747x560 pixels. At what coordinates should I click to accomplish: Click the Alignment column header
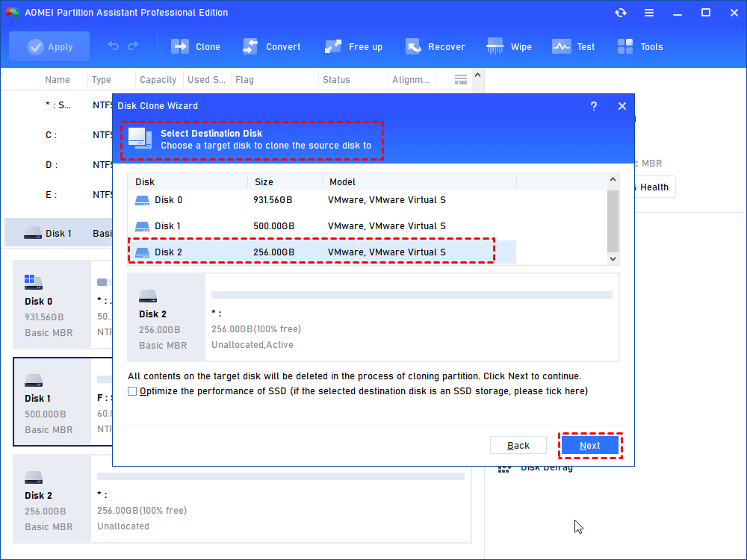click(x=411, y=80)
